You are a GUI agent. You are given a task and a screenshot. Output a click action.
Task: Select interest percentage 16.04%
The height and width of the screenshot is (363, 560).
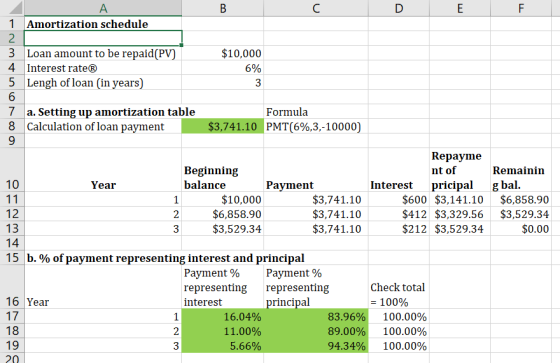222,317
